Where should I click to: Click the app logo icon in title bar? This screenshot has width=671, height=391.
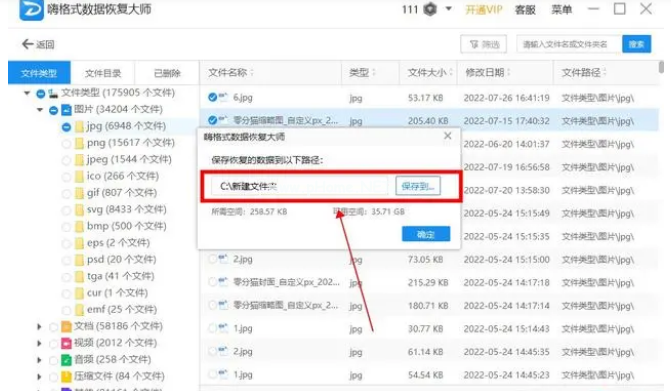point(31,9)
